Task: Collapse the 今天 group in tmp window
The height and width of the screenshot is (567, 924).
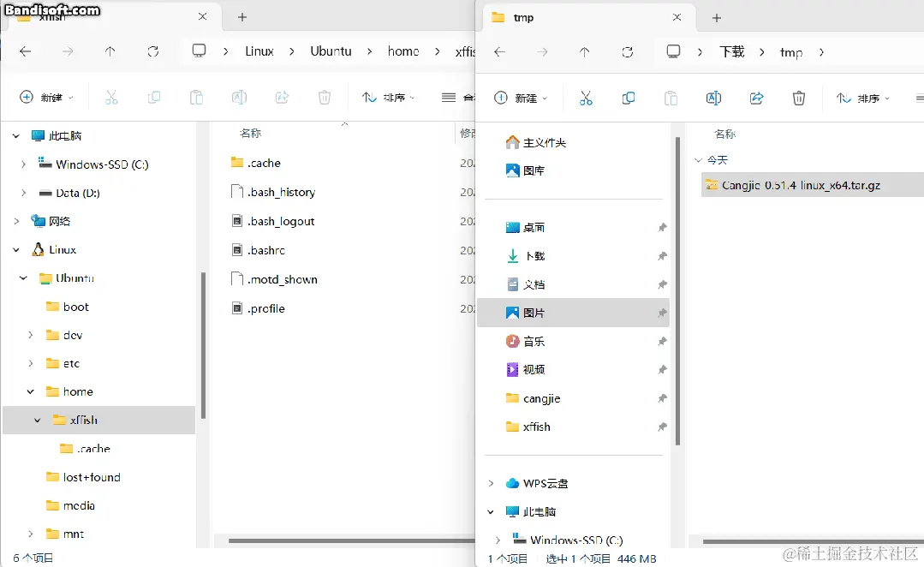Action: pyautogui.click(x=698, y=160)
